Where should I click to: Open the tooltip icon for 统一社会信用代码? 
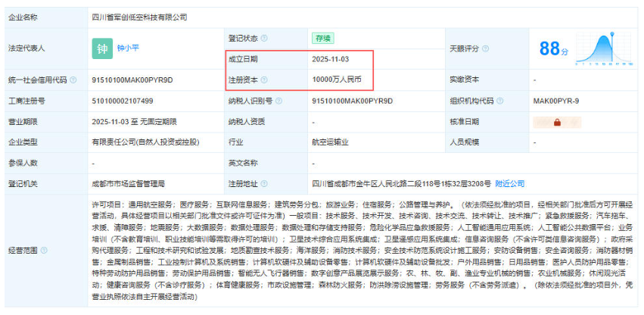73,80
